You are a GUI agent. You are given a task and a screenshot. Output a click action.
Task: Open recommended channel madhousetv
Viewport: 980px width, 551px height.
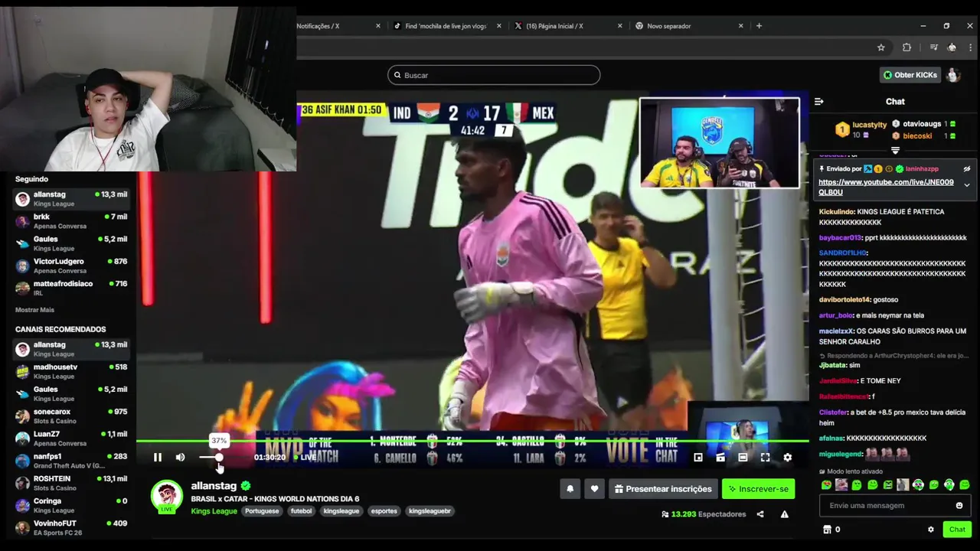tap(71, 371)
